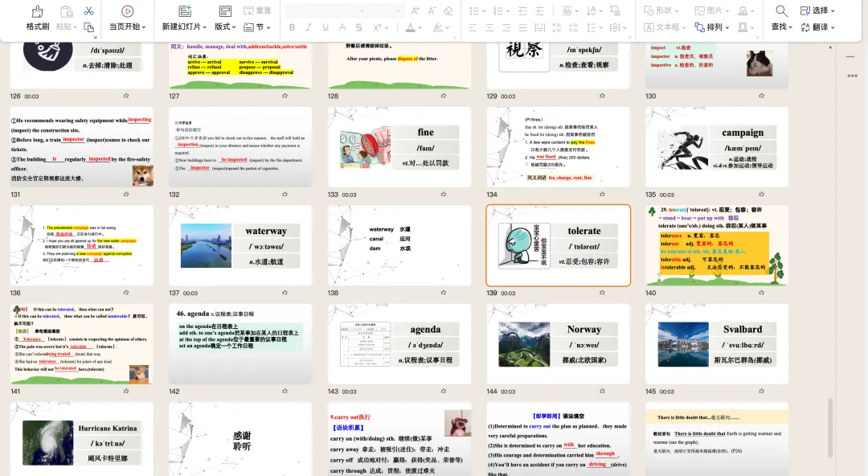The image size is (868, 476).
Task: Open the line spacing dropdown
Action: [x=593, y=27]
